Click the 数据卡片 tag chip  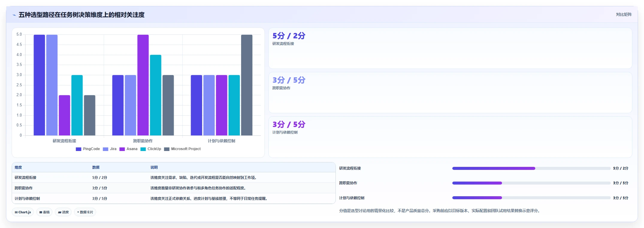click(x=85, y=212)
